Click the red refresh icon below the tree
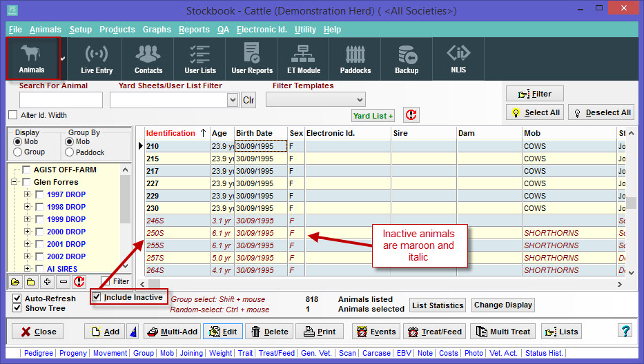The image size is (644, 364). click(79, 282)
